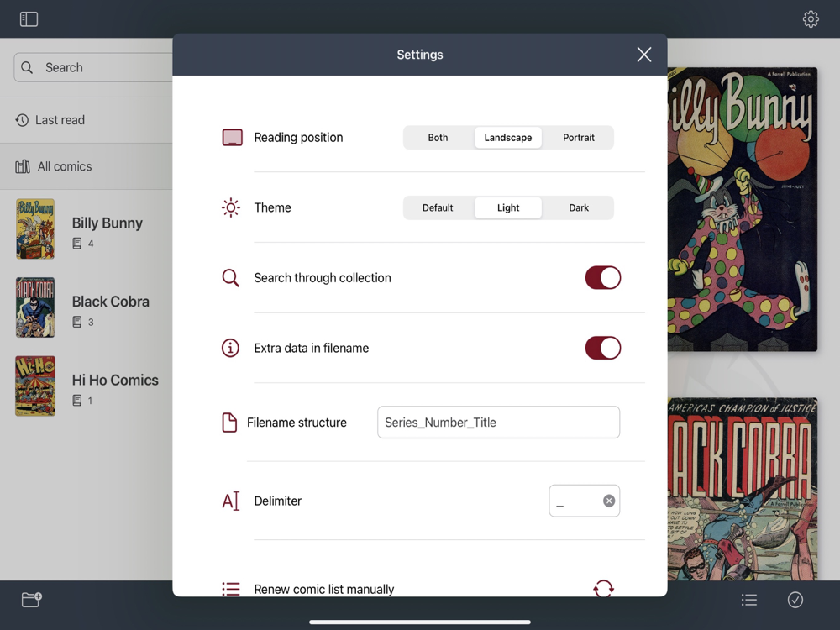840x630 pixels.
Task: Click the All comics library icon
Action: point(23,166)
